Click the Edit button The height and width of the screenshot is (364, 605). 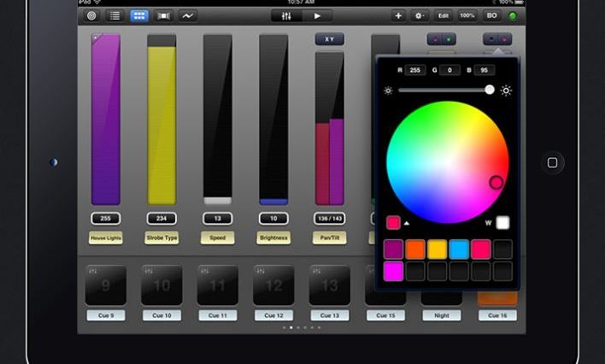coord(443,15)
